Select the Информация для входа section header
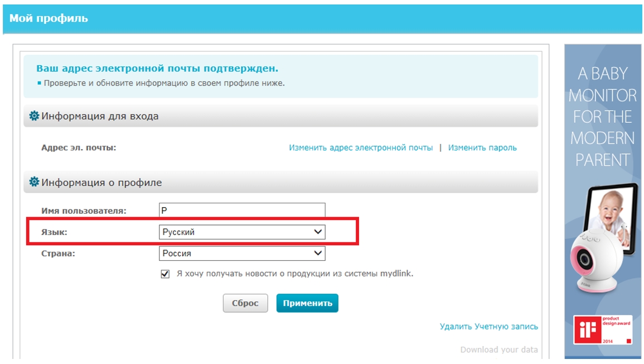Viewport: 644px width, 364px height. pyautogui.click(x=100, y=116)
